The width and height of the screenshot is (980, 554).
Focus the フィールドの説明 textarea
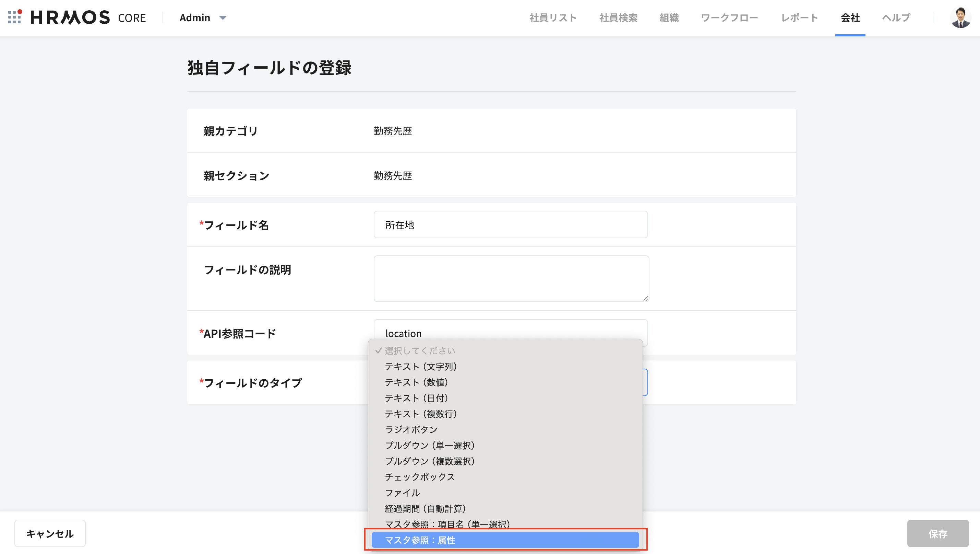(x=511, y=278)
